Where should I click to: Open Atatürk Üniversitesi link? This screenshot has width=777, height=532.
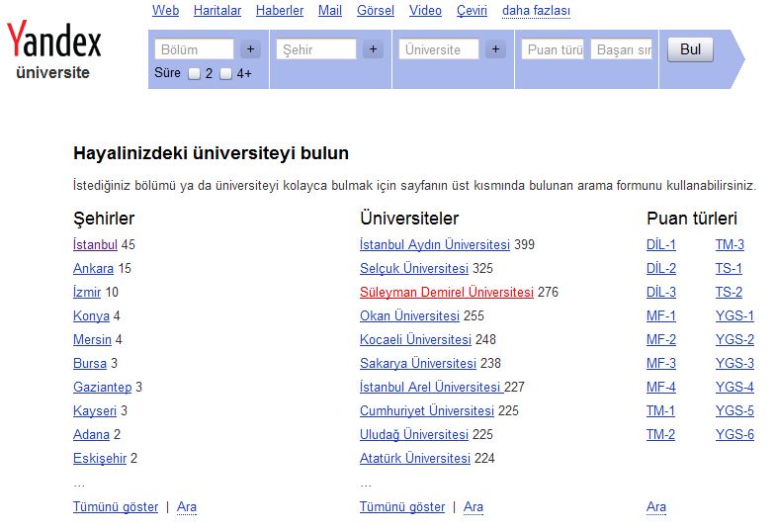415,458
